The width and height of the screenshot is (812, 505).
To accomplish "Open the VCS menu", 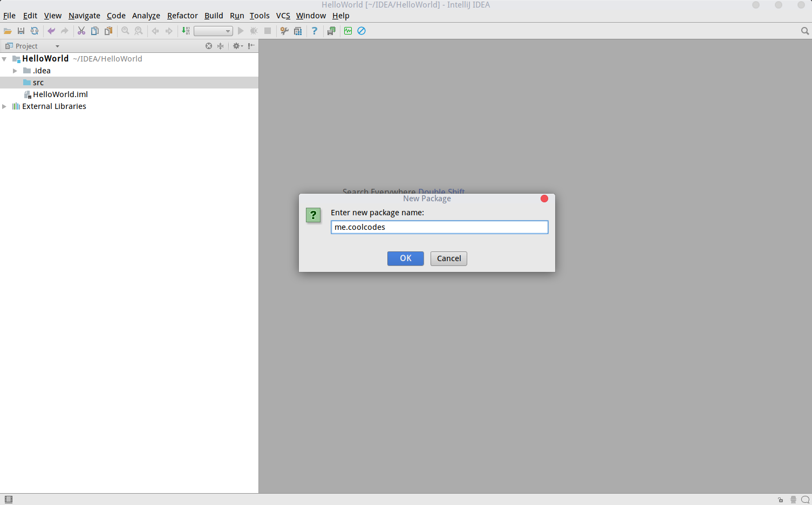I will [283, 16].
